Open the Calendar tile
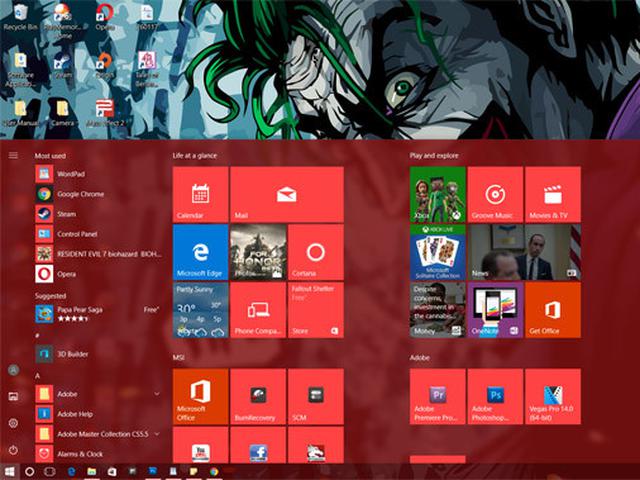 point(200,194)
